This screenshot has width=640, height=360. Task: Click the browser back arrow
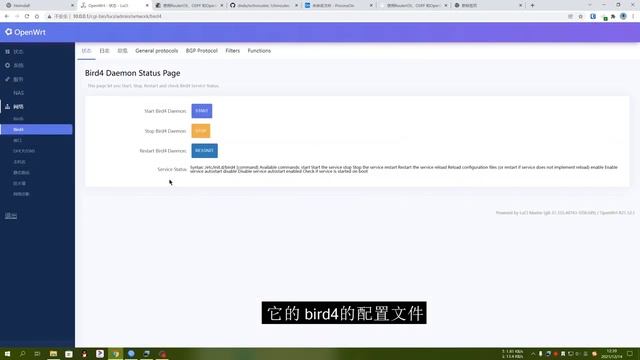(x=7, y=16)
